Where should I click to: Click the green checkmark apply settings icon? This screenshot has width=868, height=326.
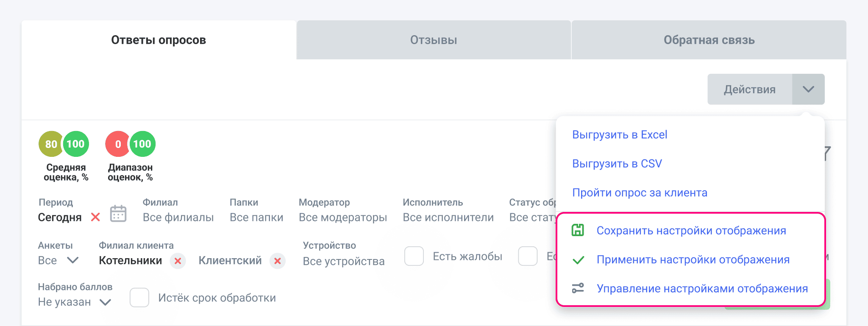[x=578, y=260]
